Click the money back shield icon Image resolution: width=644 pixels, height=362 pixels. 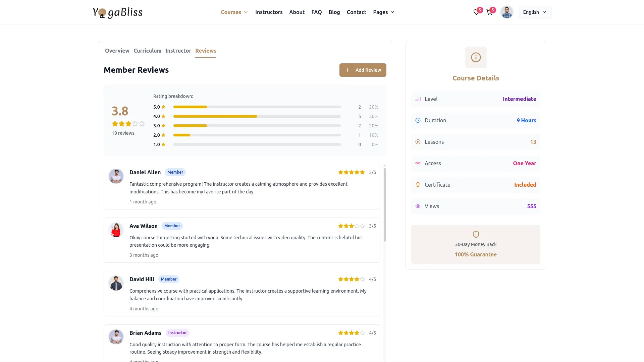coord(476,234)
